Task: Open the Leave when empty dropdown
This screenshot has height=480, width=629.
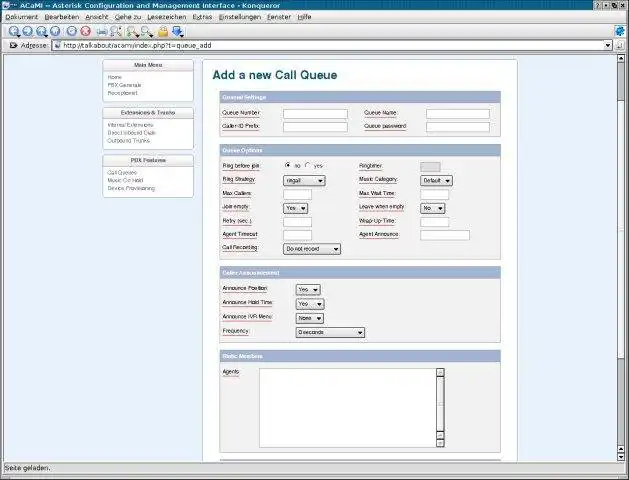Action: coord(432,208)
